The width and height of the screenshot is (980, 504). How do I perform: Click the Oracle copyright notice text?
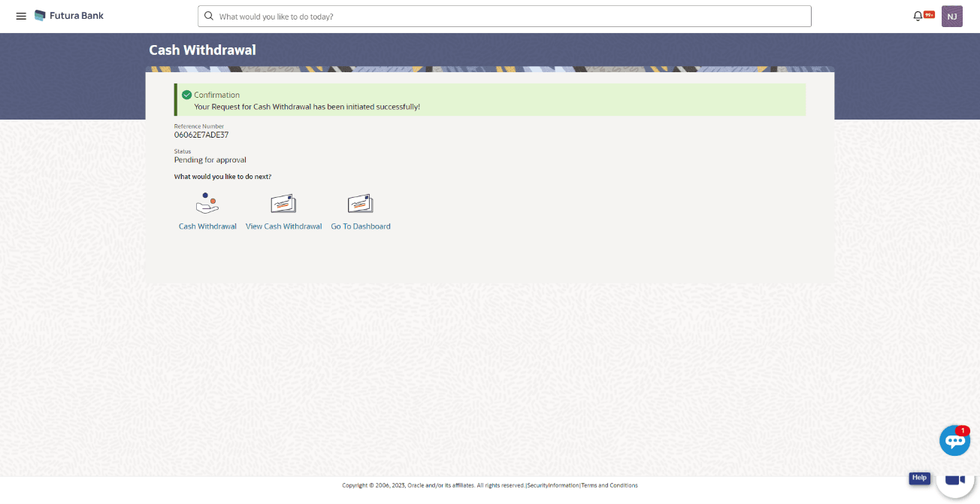434,485
